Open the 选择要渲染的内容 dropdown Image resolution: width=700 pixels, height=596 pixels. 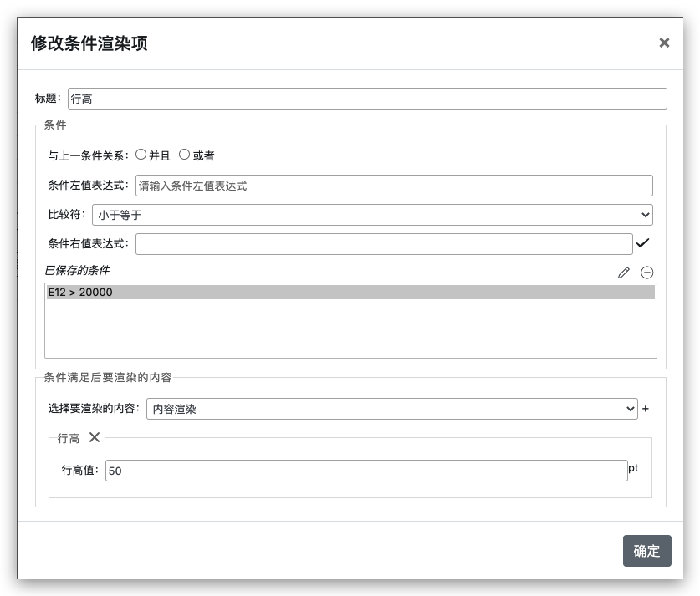point(392,409)
